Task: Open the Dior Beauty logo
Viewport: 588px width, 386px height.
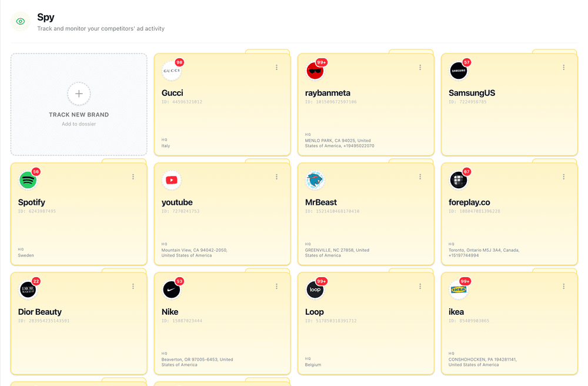Action: (x=28, y=289)
